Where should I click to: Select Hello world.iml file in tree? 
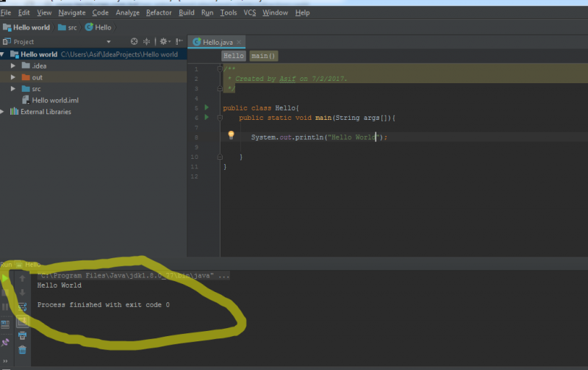coord(55,100)
